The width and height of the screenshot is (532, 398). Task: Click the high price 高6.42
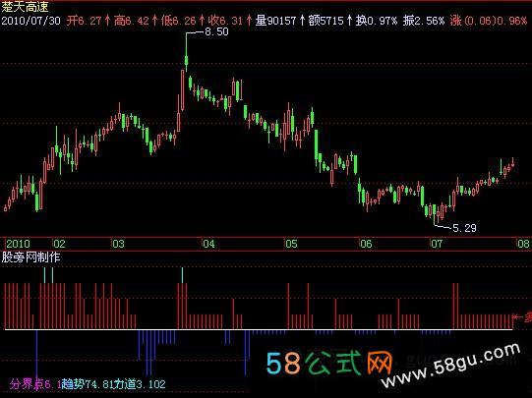132,21
